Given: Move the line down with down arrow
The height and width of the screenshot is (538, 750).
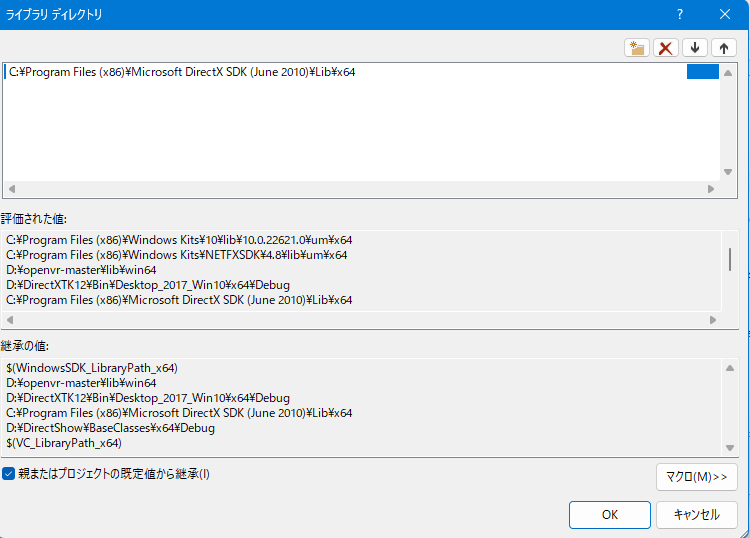Looking at the screenshot, I should 695,48.
